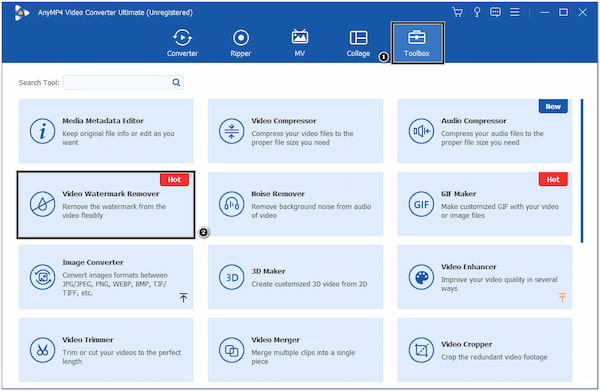Open the 3D Maker title
The image size is (600, 391).
(x=268, y=271)
